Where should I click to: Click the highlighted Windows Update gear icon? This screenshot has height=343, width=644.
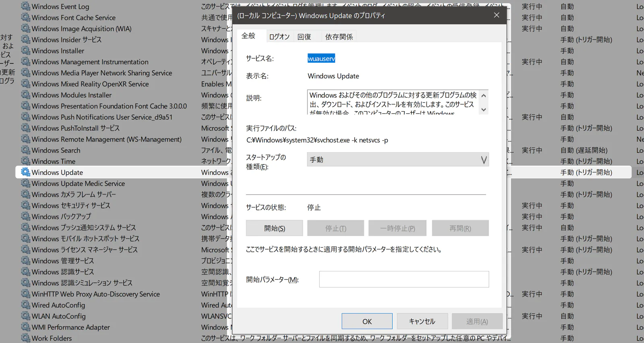click(x=25, y=173)
